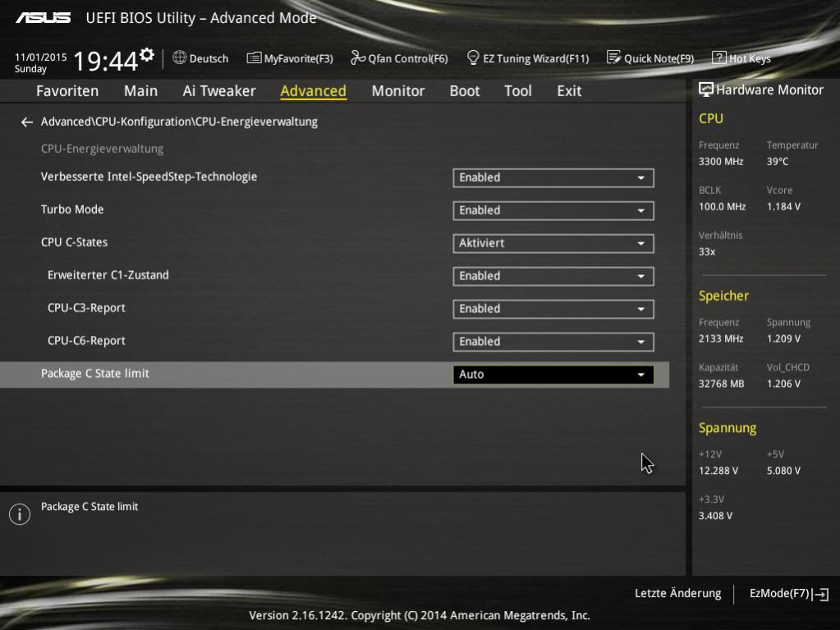Click the Hot Keys question mark icon

point(718,57)
